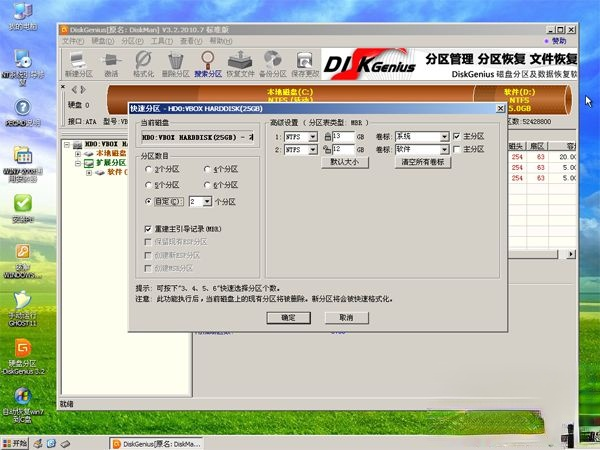Toggle 主分区 checkbox for partition 2

457,149
